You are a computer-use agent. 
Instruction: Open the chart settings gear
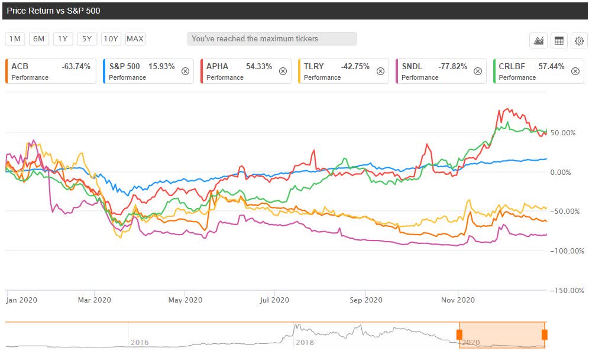579,40
